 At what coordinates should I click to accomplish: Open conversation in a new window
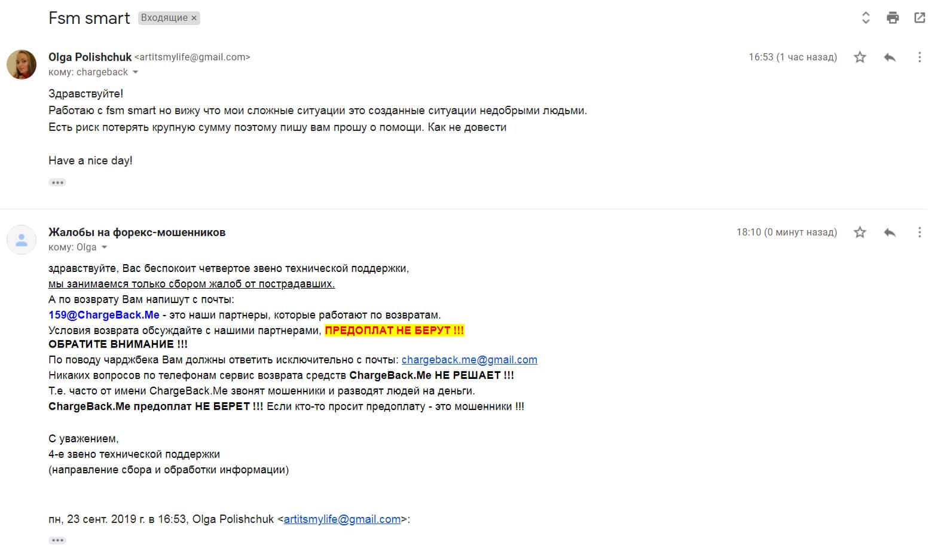pyautogui.click(x=919, y=18)
